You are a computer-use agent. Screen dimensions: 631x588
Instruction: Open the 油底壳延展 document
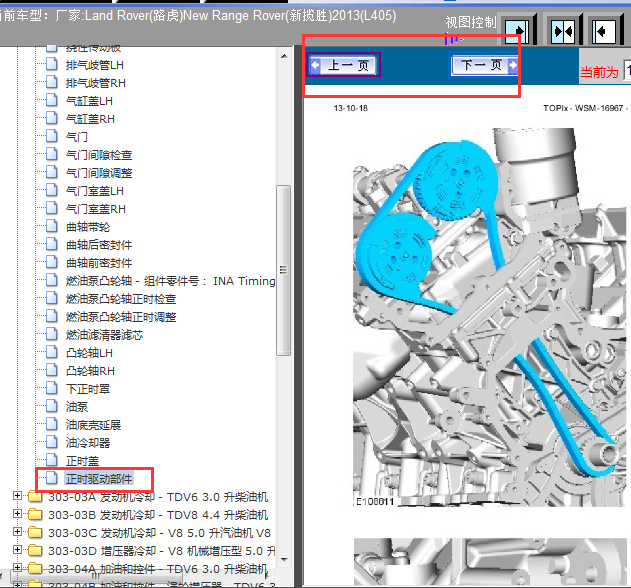tap(93, 425)
